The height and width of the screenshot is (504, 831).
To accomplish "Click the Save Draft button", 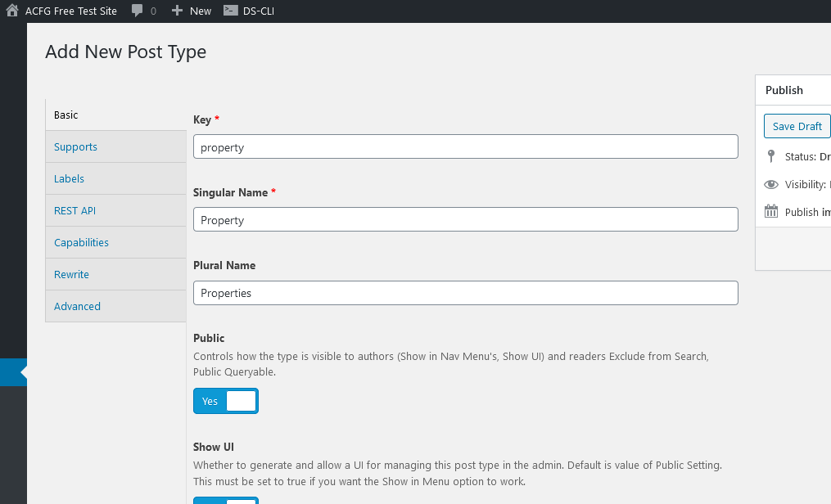I will point(797,126).
